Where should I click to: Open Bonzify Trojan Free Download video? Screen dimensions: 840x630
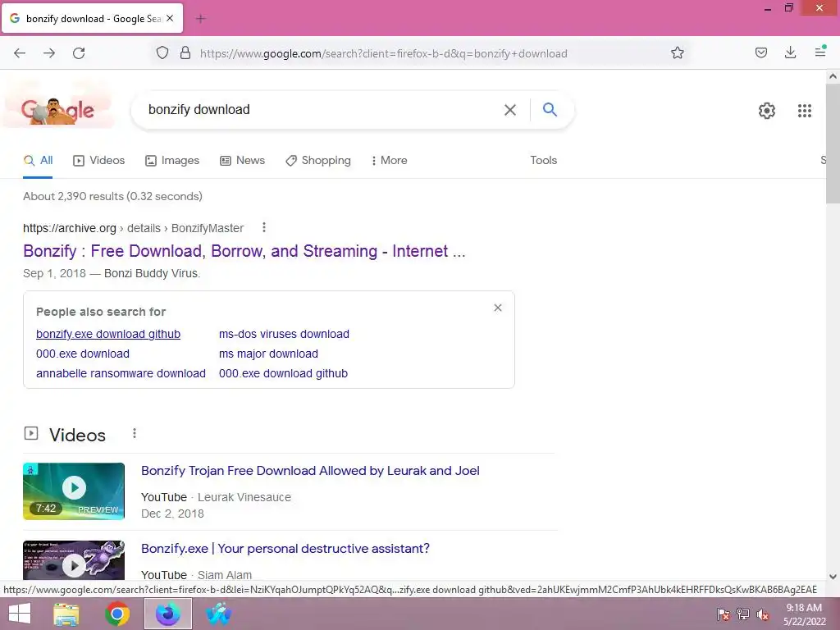click(310, 470)
